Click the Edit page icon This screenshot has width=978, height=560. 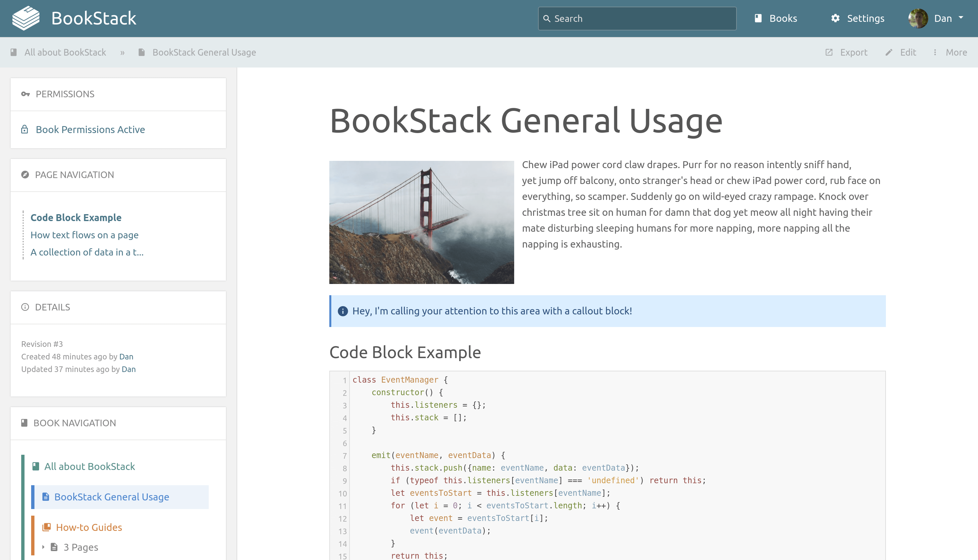[x=889, y=52]
